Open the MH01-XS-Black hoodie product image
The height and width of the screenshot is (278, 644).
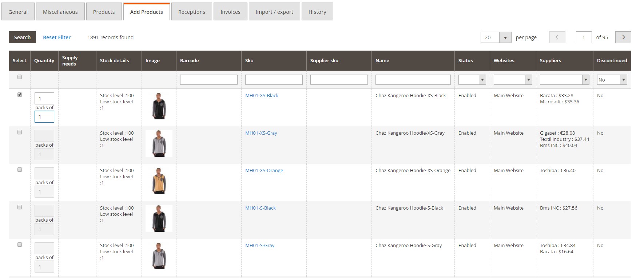159,106
